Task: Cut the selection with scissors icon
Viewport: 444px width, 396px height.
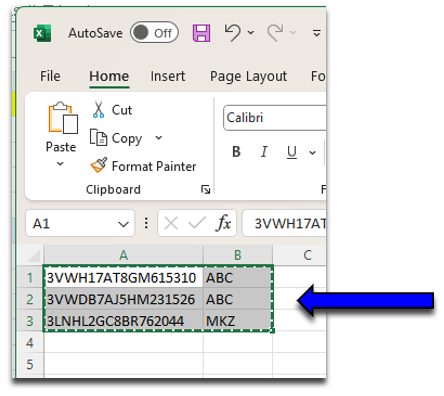Action: click(x=112, y=110)
